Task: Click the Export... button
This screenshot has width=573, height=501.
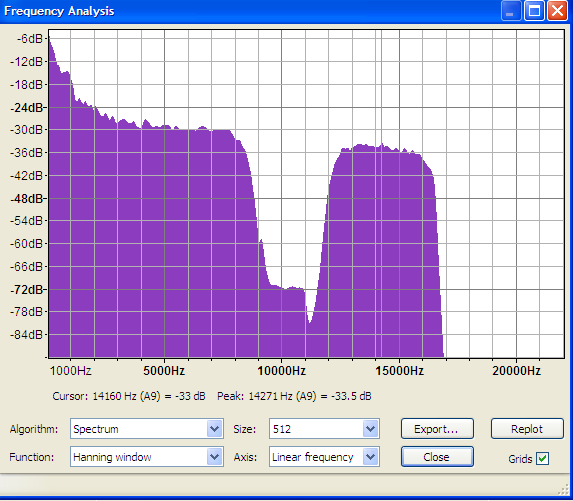Action: pyautogui.click(x=437, y=429)
